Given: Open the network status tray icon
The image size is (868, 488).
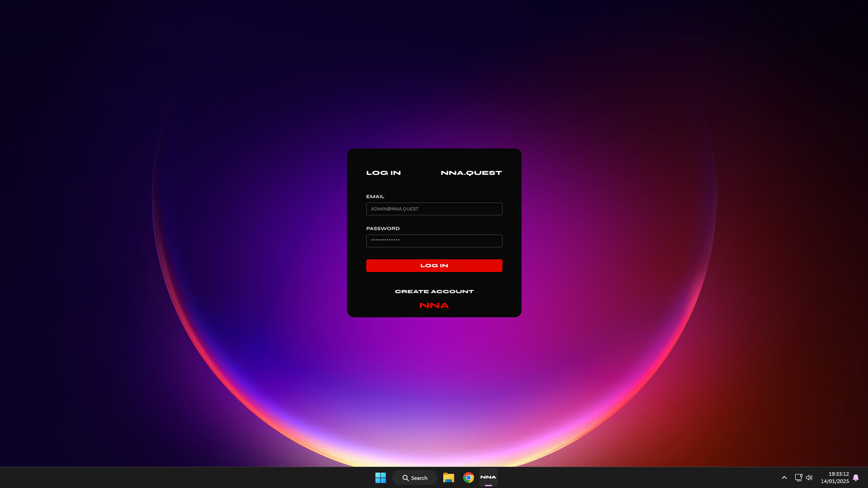Looking at the screenshot, I should click(798, 478).
